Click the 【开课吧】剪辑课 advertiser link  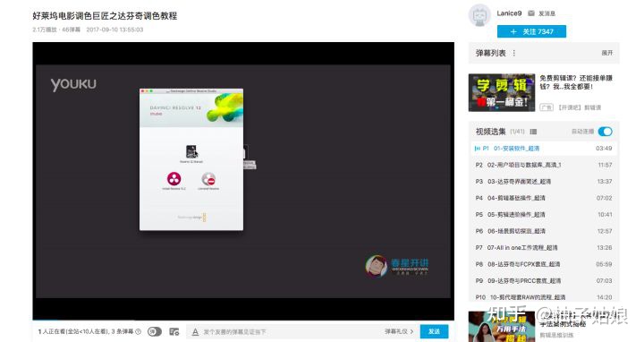(579, 107)
